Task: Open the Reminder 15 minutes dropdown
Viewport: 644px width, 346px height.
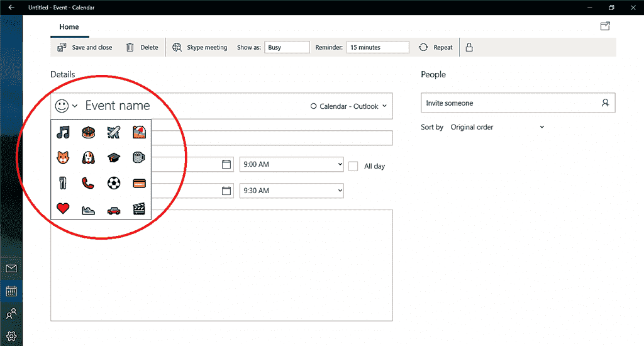Action: point(378,47)
